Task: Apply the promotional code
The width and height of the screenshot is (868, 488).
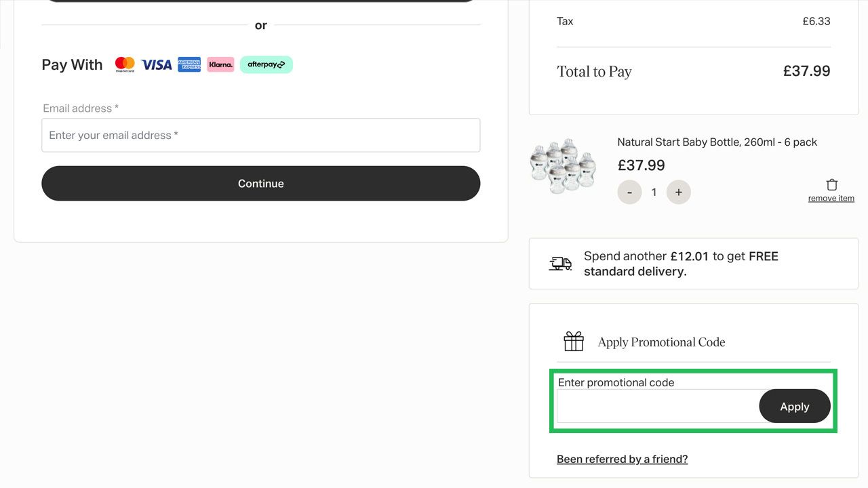Action: pyautogui.click(x=795, y=406)
